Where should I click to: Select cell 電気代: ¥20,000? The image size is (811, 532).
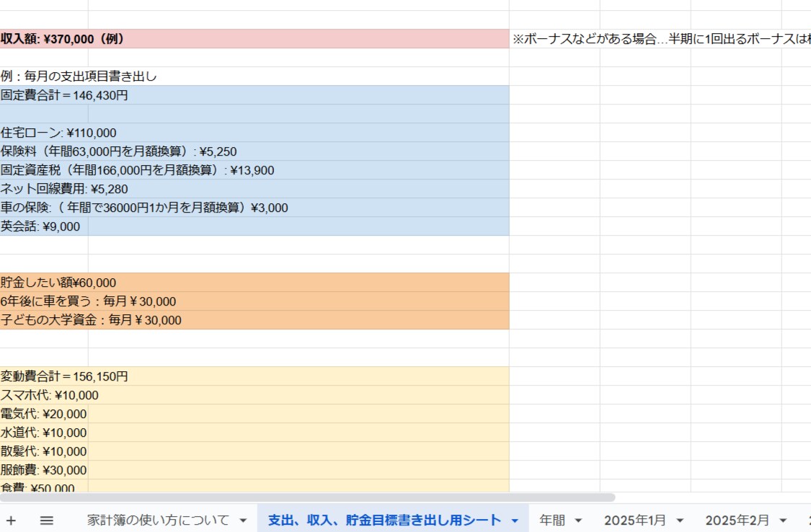(x=44, y=414)
